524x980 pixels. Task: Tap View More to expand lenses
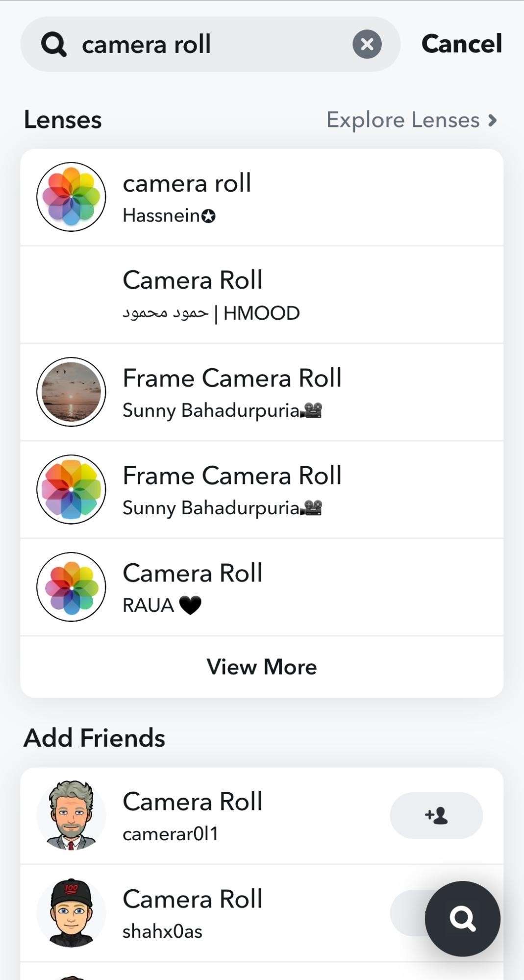[262, 667]
